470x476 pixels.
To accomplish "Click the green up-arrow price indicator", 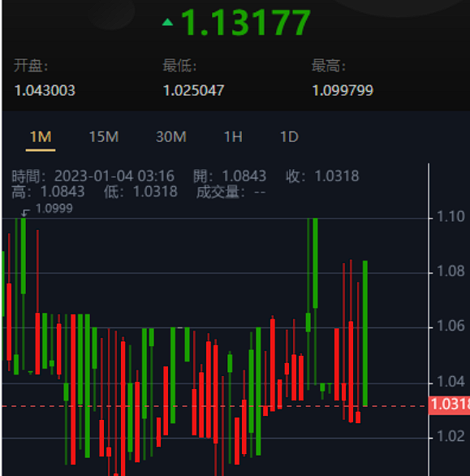I will pos(167,22).
